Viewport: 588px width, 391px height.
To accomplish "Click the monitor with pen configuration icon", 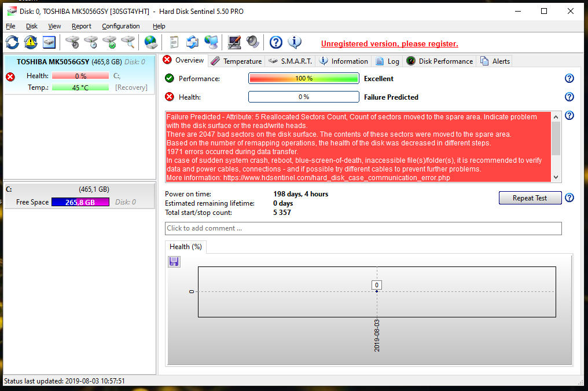I will point(234,42).
